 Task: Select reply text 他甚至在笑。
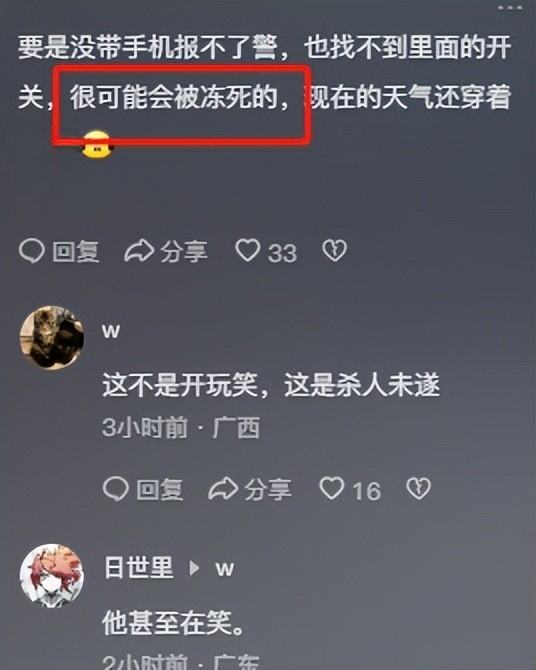click(x=174, y=623)
